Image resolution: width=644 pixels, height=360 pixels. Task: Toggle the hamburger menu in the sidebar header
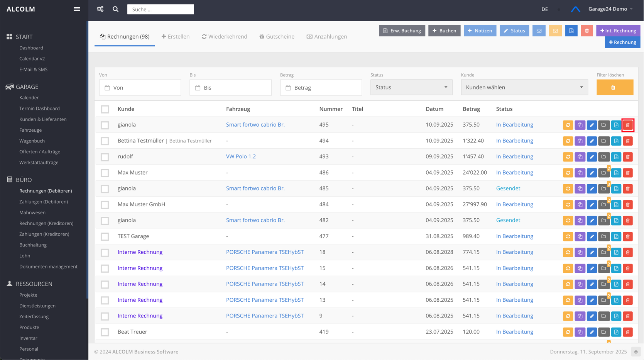77,9
